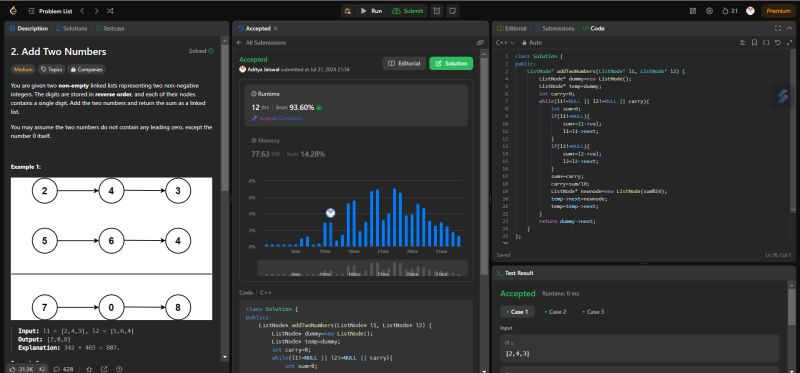Viewport: 800px width, 373px height.
Task: Switch to the Solutions tab
Action: pyautogui.click(x=71, y=29)
